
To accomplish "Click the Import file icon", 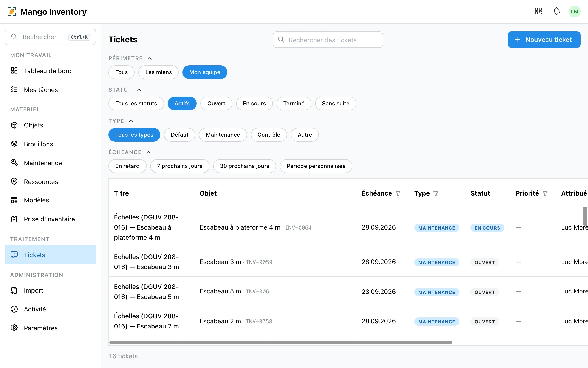I will tap(14, 290).
